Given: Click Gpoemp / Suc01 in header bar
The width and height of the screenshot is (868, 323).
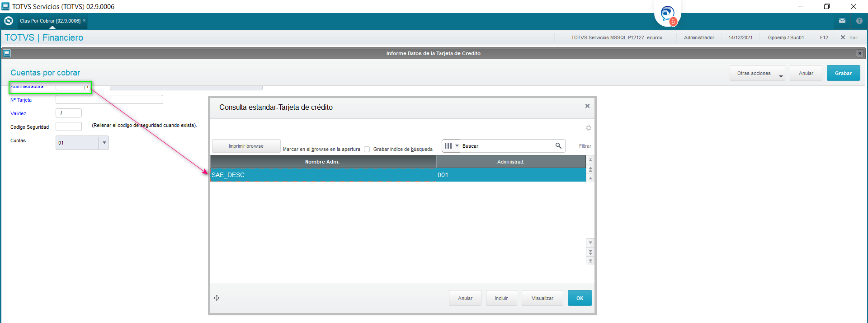Looking at the screenshot, I should tap(786, 37).
